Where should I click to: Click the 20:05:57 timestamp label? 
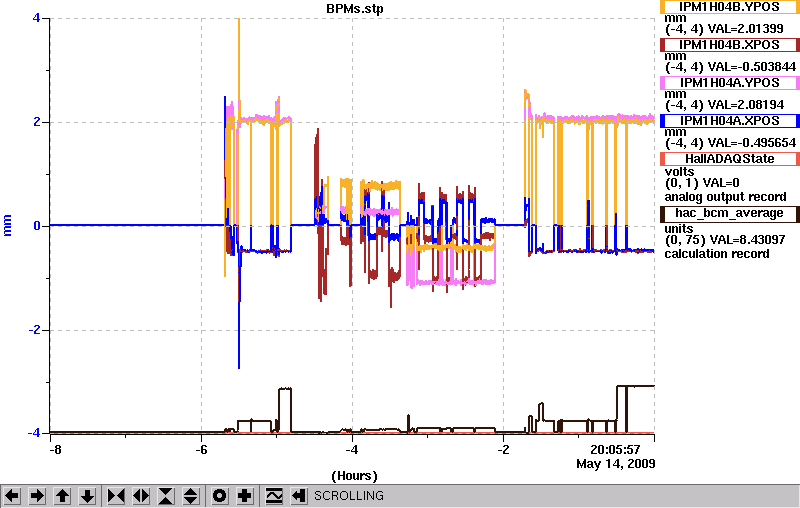pos(615,449)
